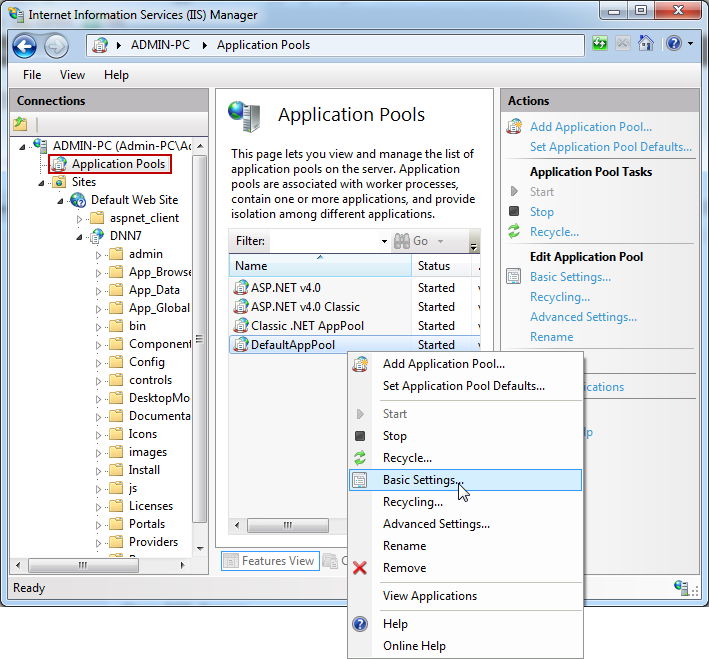Select the Providers folder in tree
This screenshot has width=709, height=659.
coord(153,542)
